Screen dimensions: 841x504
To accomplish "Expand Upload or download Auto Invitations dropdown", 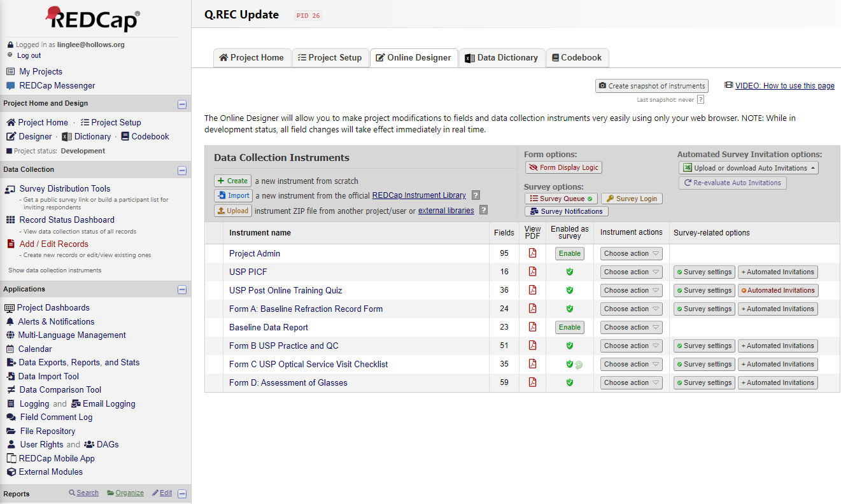I will coord(748,168).
